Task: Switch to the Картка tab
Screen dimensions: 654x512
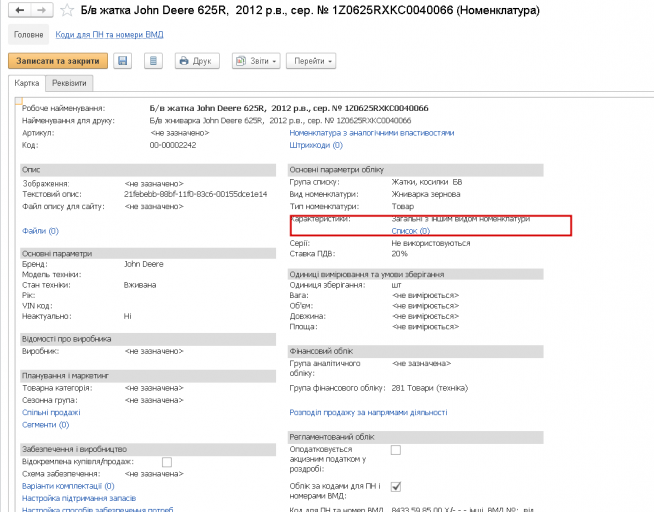Action: click(27, 83)
